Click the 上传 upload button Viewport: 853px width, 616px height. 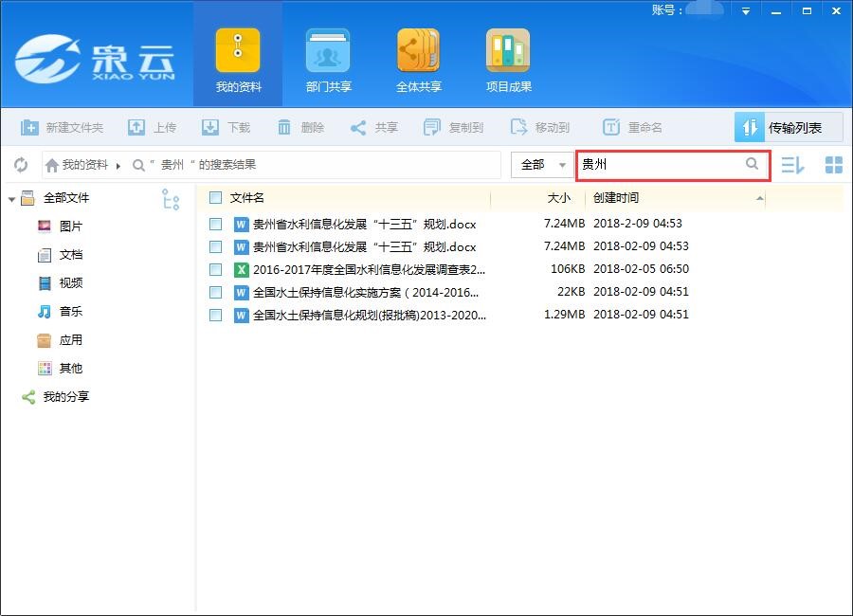[x=153, y=127]
